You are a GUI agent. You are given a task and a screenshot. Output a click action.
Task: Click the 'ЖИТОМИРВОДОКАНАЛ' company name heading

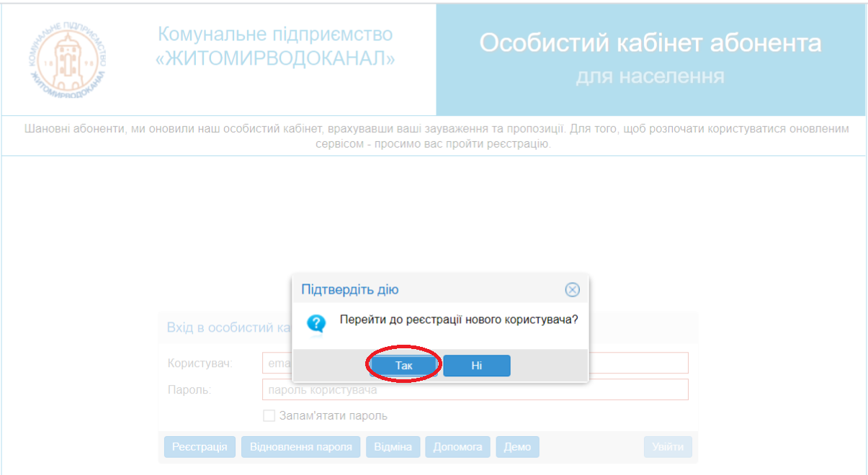point(275,59)
